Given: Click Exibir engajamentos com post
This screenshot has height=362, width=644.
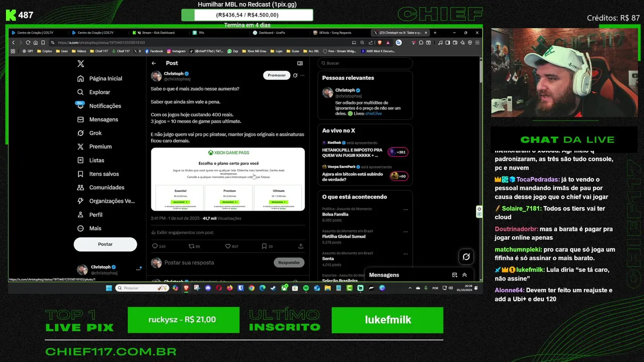Looking at the screenshot, I should pyautogui.click(x=183, y=232).
